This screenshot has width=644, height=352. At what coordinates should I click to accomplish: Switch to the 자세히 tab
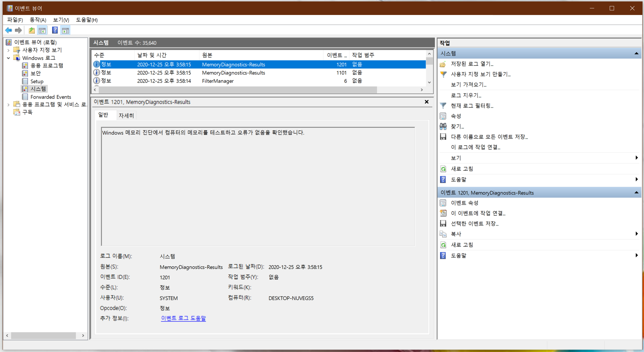point(126,115)
